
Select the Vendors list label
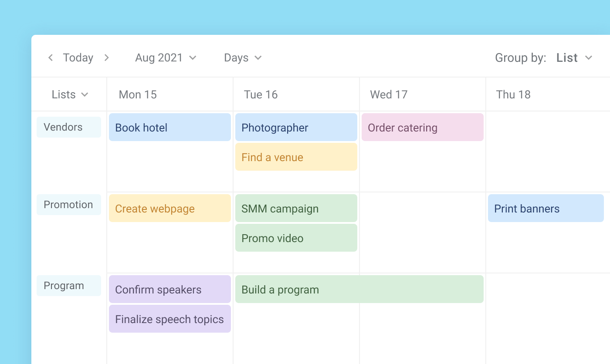click(x=69, y=127)
